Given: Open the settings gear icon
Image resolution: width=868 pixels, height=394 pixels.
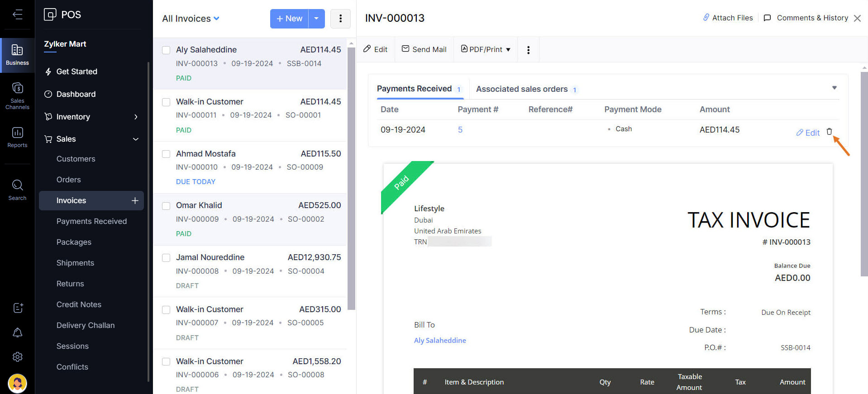Looking at the screenshot, I should (x=17, y=357).
